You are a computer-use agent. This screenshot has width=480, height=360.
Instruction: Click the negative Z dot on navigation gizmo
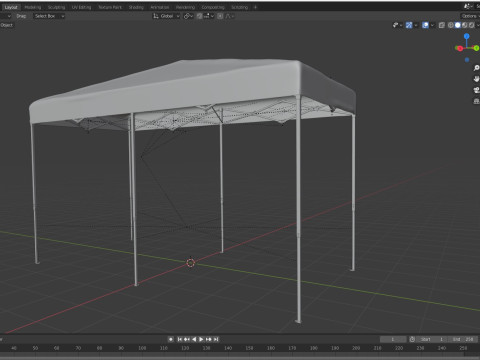(x=467, y=60)
